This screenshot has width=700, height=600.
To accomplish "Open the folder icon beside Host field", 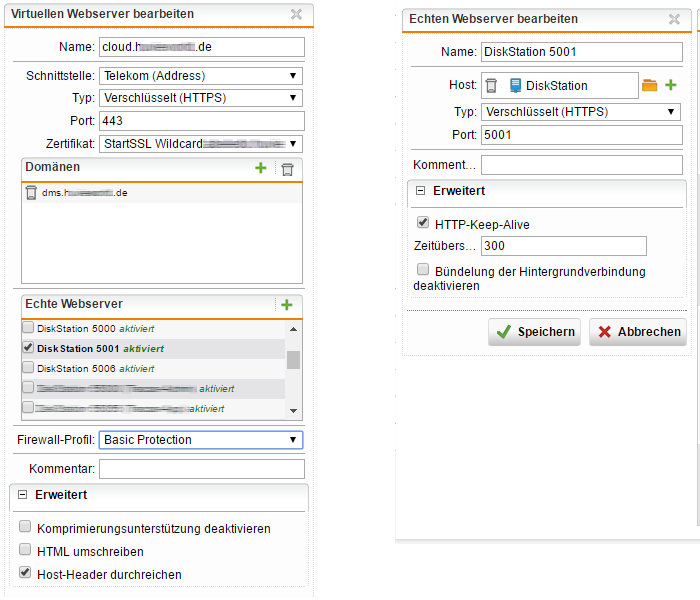I will [x=650, y=86].
